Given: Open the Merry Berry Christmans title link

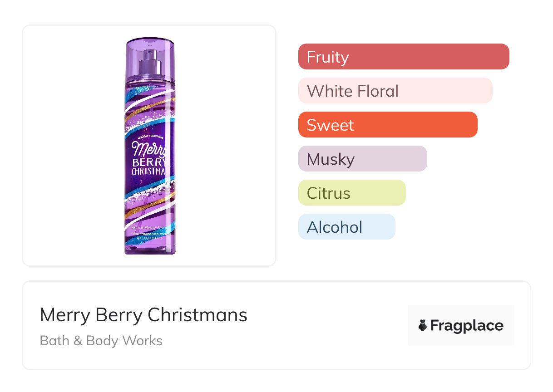Looking at the screenshot, I should [143, 315].
